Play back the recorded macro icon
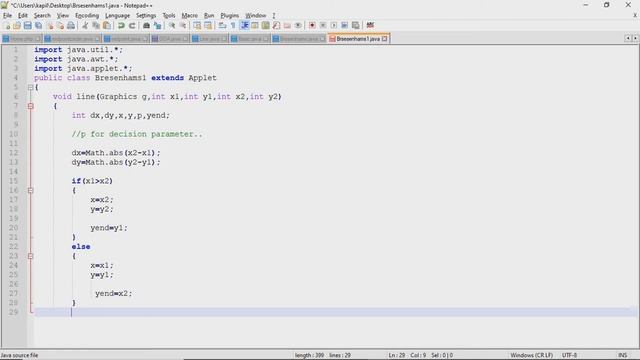Viewport: 640px width, 360px height. coord(334,25)
